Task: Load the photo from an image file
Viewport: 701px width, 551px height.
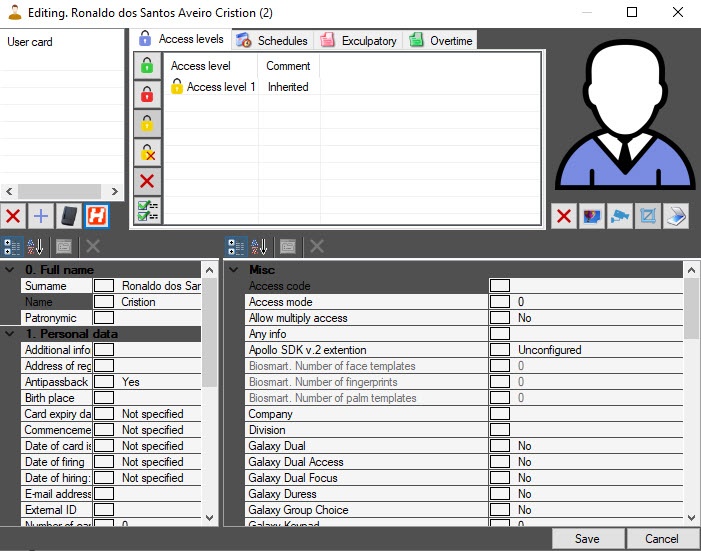Action: pyautogui.click(x=591, y=216)
